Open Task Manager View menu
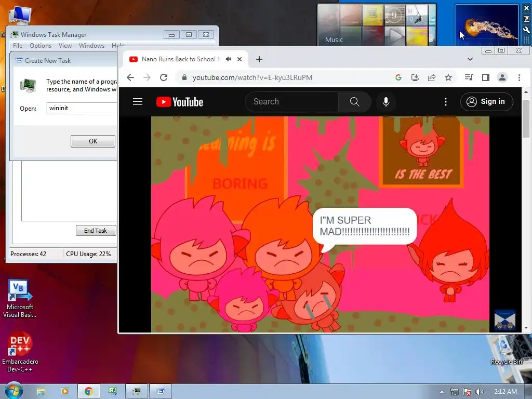This screenshot has width=532, height=399. (x=65, y=46)
